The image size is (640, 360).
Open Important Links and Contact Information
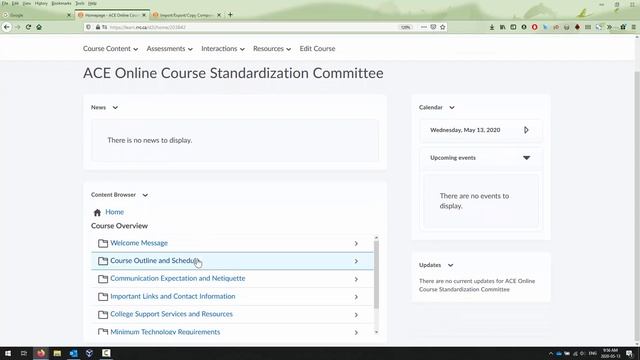click(x=173, y=296)
